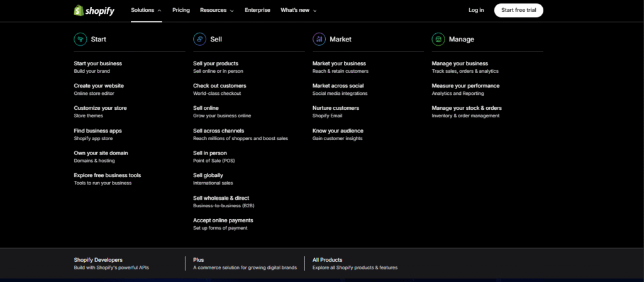This screenshot has width=644, height=282.
Task: Click Log in
Action: [476, 10]
